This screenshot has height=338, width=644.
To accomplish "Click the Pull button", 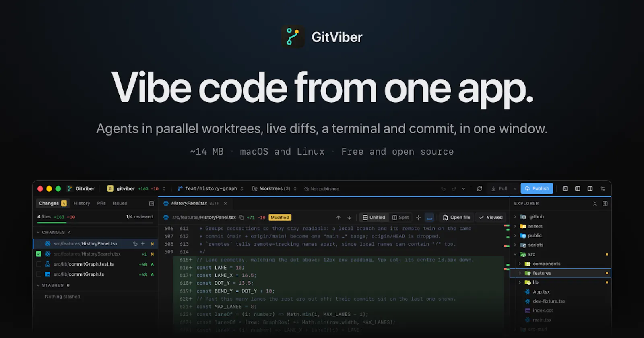I will click(x=499, y=189).
